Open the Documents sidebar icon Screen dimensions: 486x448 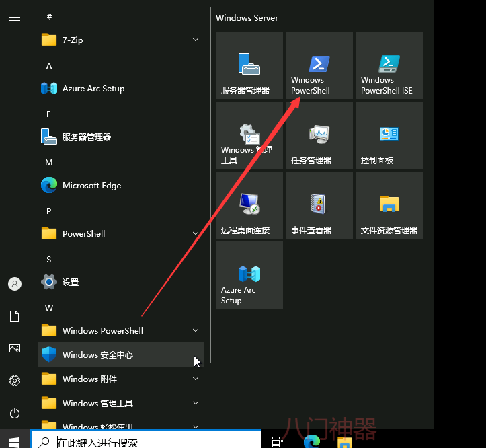point(15,316)
